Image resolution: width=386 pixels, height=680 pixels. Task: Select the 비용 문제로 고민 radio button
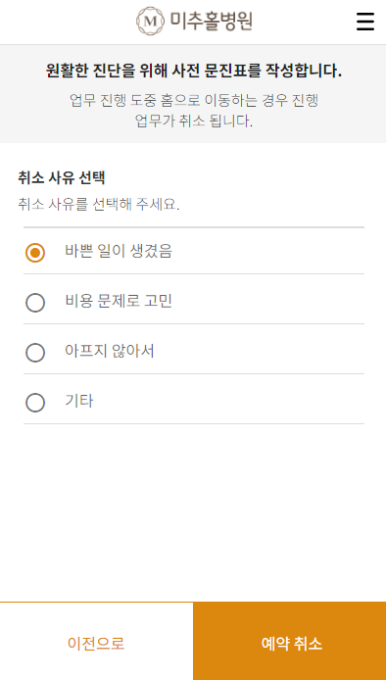pos(35,303)
